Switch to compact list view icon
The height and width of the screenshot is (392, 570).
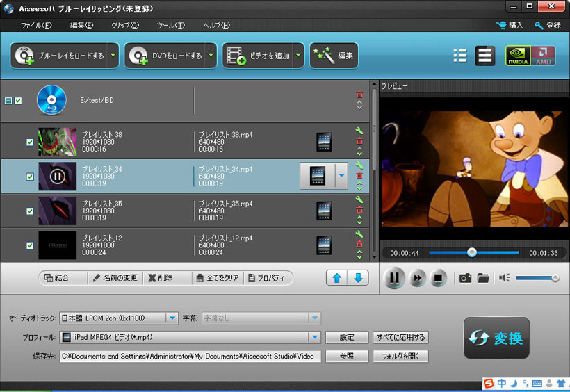click(x=460, y=56)
